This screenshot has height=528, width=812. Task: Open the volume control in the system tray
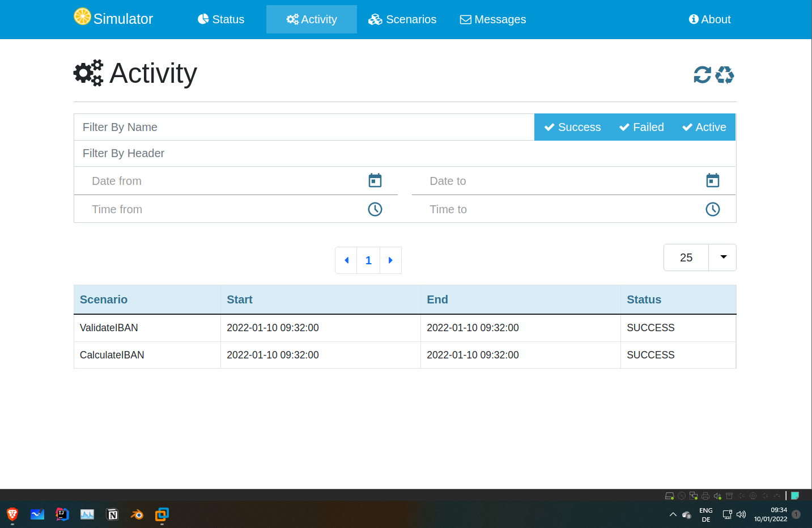tap(741, 515)
